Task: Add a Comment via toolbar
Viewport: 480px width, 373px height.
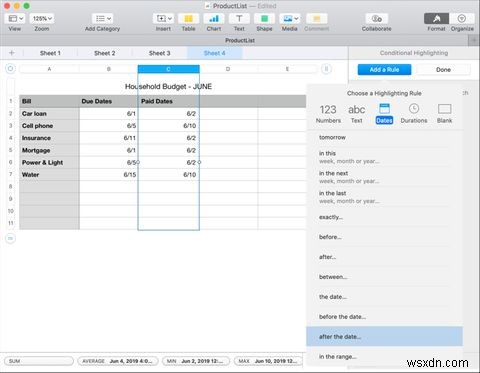Action: click(317, 19)
